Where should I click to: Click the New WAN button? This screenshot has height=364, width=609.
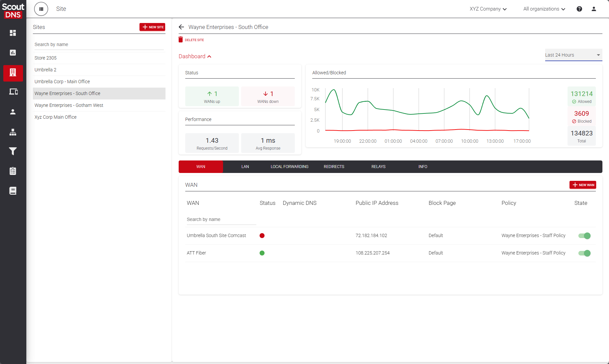pos(583,185)
